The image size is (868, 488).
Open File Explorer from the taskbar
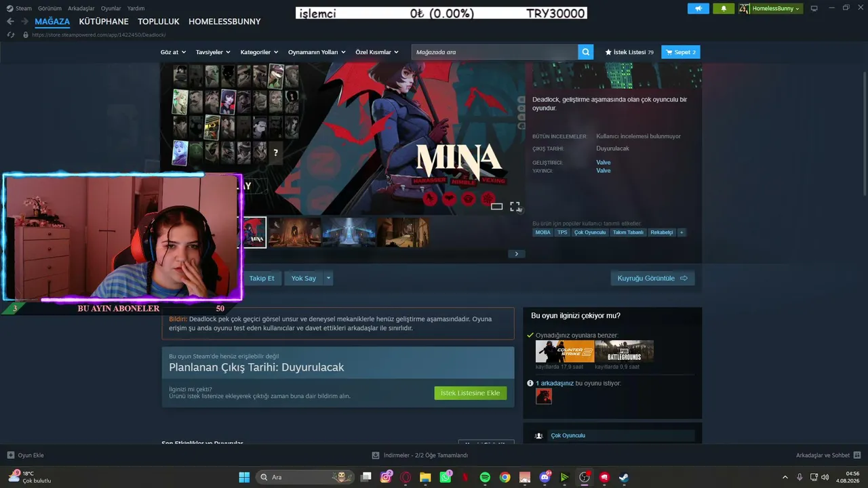coord(425,477)
